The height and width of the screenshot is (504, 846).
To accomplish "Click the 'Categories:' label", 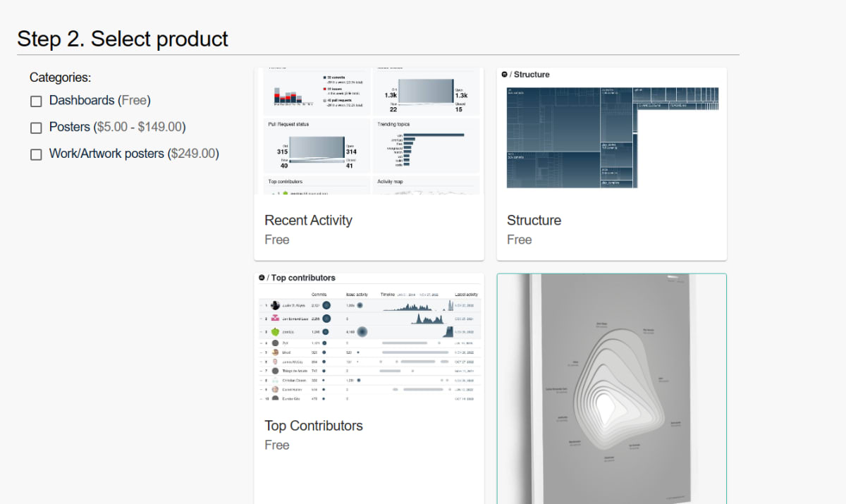I will [x=61, y=78].
